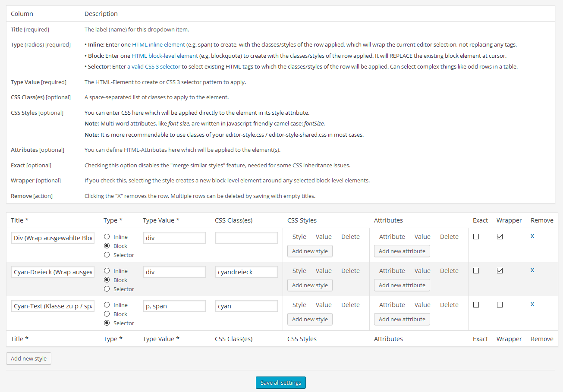This screenshot has height=392, width=563.
Task: Add new attribute in Cyan-Text row
Action: click(x=402, y=319)
